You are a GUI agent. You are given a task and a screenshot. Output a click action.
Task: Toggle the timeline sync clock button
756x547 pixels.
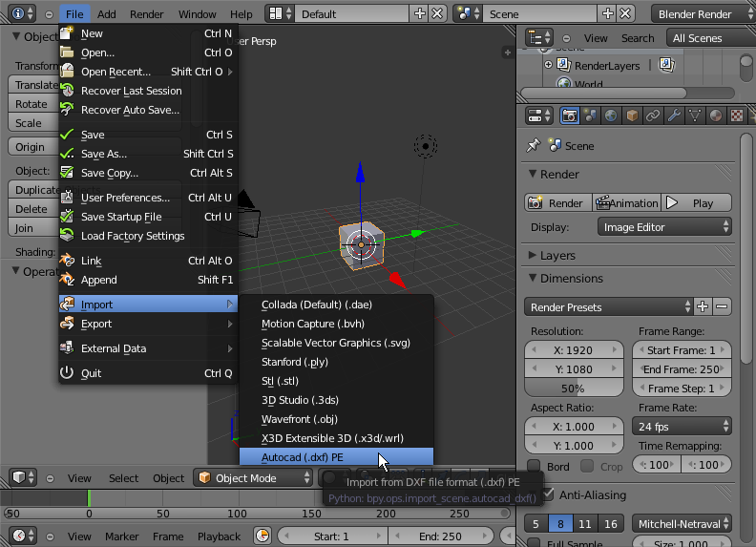[262, 536]
